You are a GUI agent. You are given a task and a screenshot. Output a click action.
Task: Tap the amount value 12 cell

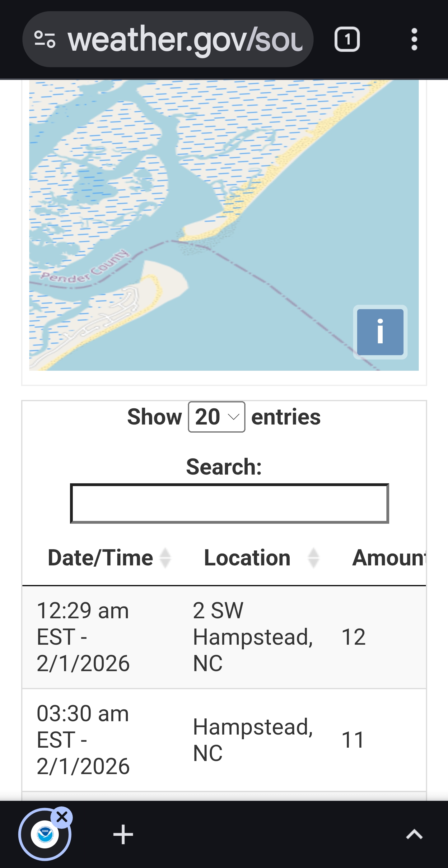[353, 637]
